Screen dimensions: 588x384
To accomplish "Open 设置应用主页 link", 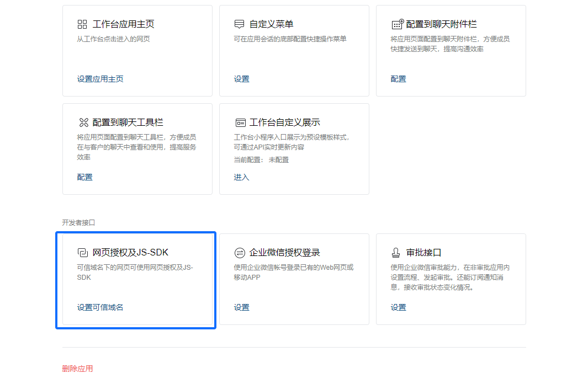I will coord(100,79).
